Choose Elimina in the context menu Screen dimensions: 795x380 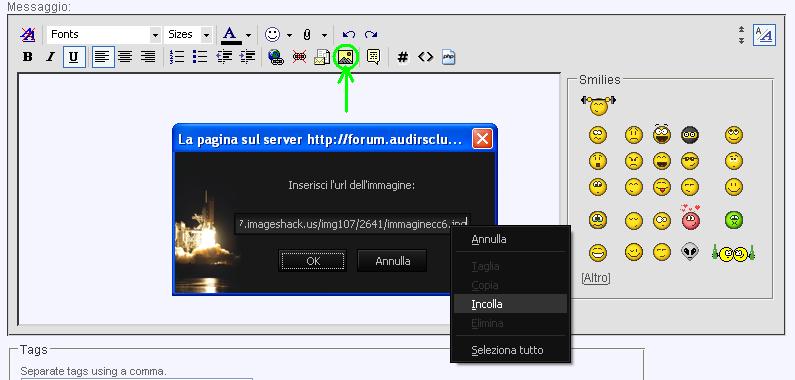pyautogui.click(x=510, y=323)
